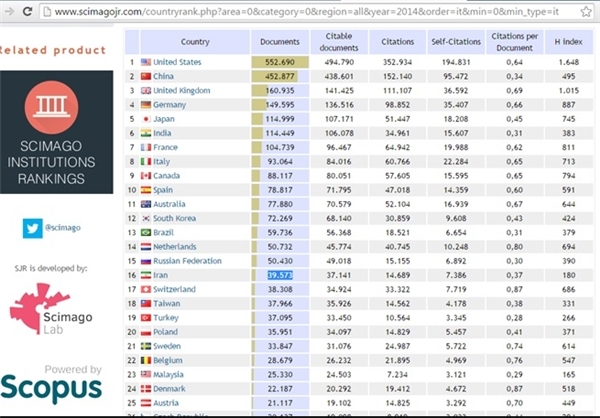Click the United States documents bar 552.690
The image size is (600, 418).
(x=280, y=62)
